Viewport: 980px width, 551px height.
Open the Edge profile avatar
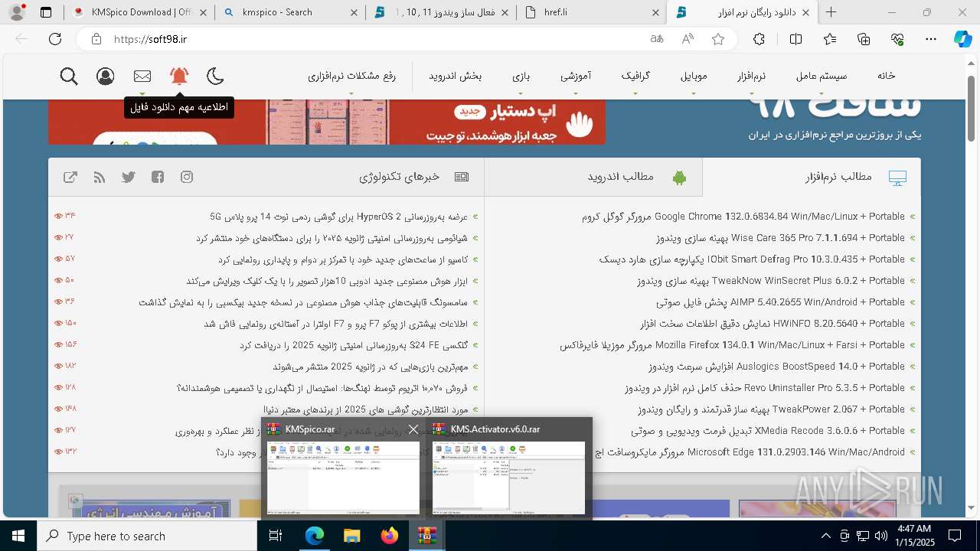(x=17, y=12)
